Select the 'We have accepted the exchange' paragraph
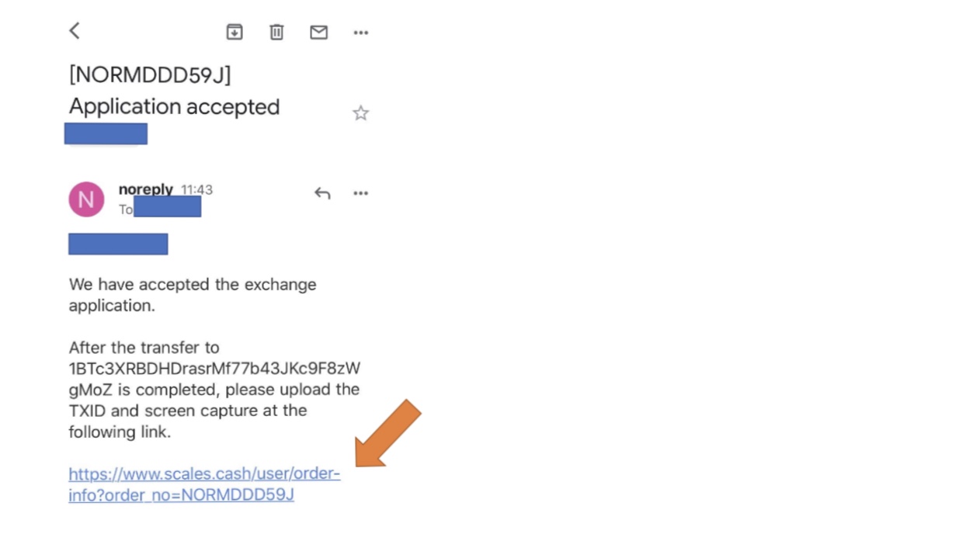Screen dimensions: 980x534 click(x=193, y=295)
